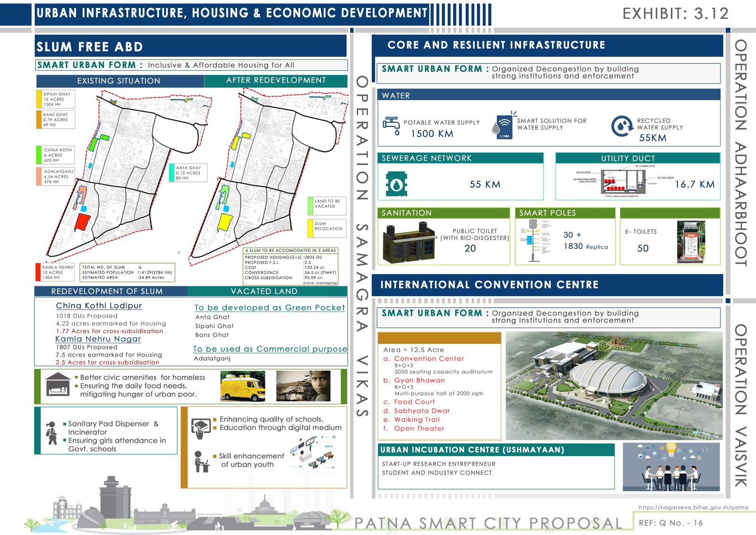The height and width of the screenshot is (535, 756).
Task: Click the potable water supply tap icon
Action: coord(391,124)
